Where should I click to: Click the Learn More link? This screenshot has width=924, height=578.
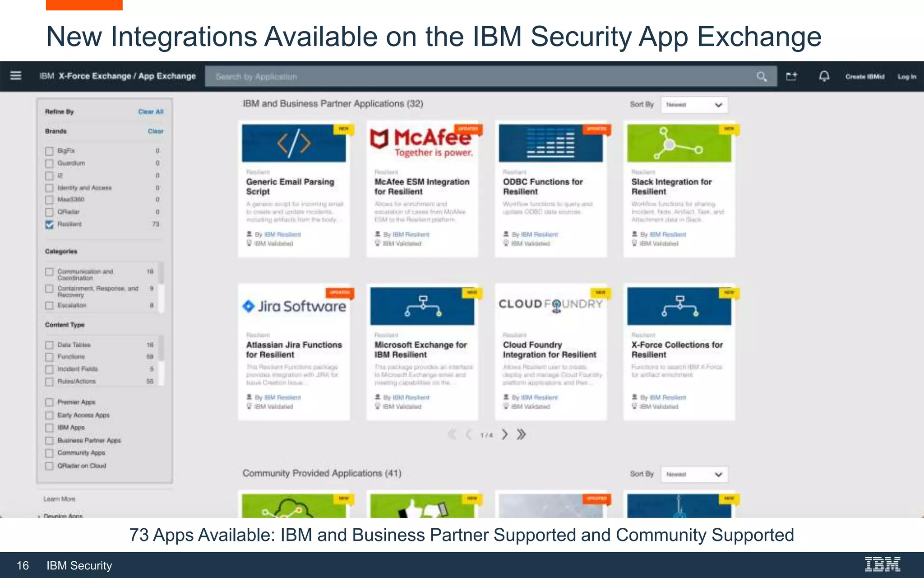pyautogui.click(x=59, y=499)
